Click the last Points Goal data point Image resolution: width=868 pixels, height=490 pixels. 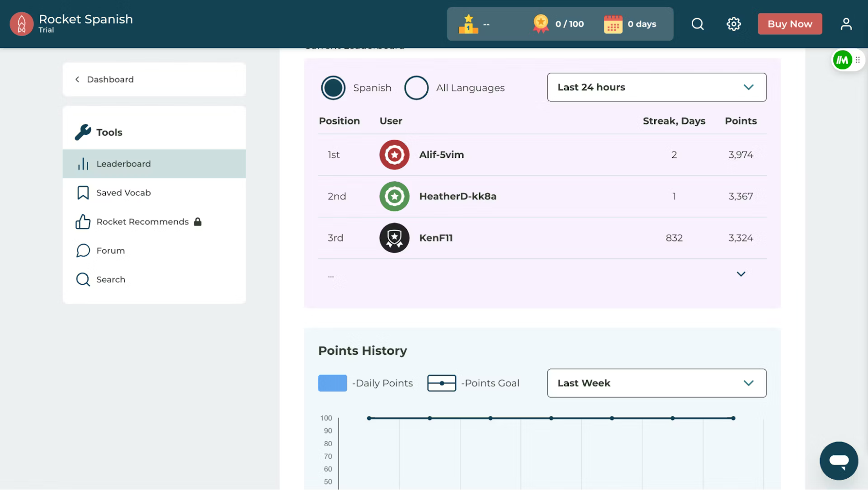(733, 418)
